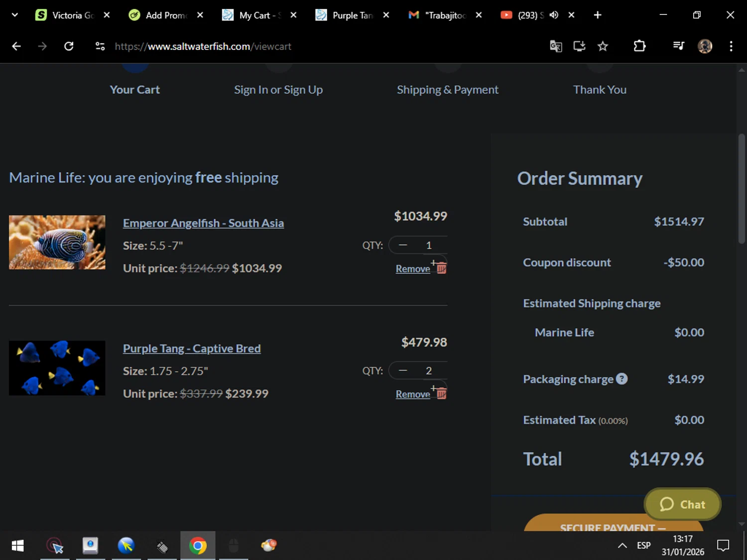This screenshot has height=560, width=747.
Task: Open the Windows notification center
Action: (723, 546)
